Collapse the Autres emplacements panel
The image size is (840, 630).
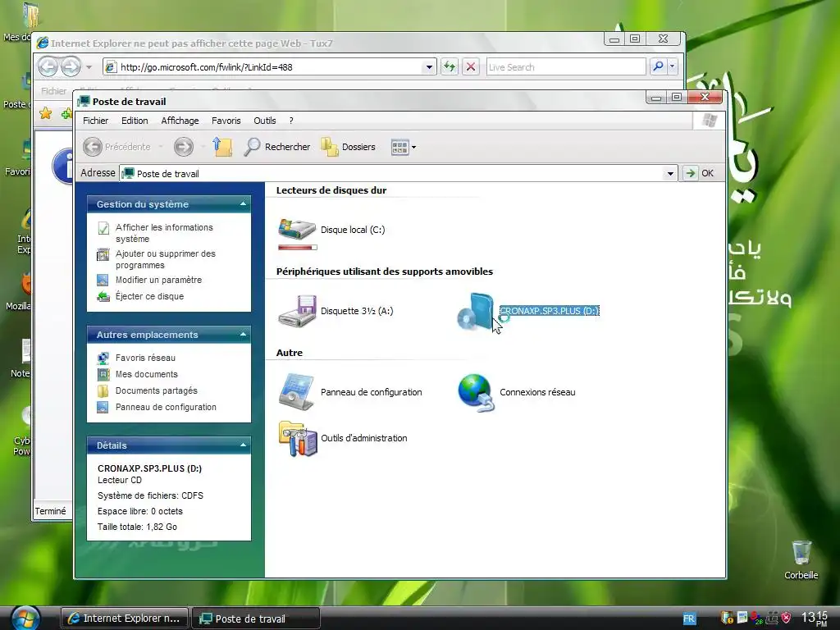click(x=243, y=335)
